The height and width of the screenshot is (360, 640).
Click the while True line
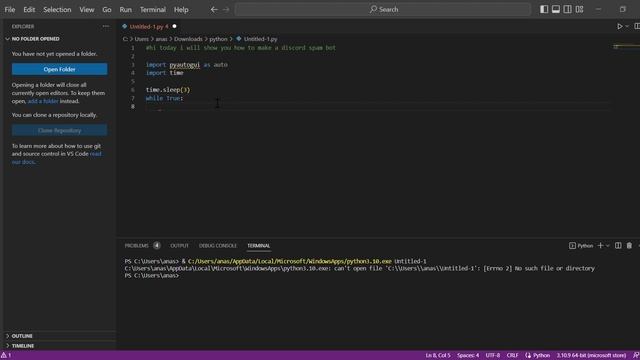164,98
